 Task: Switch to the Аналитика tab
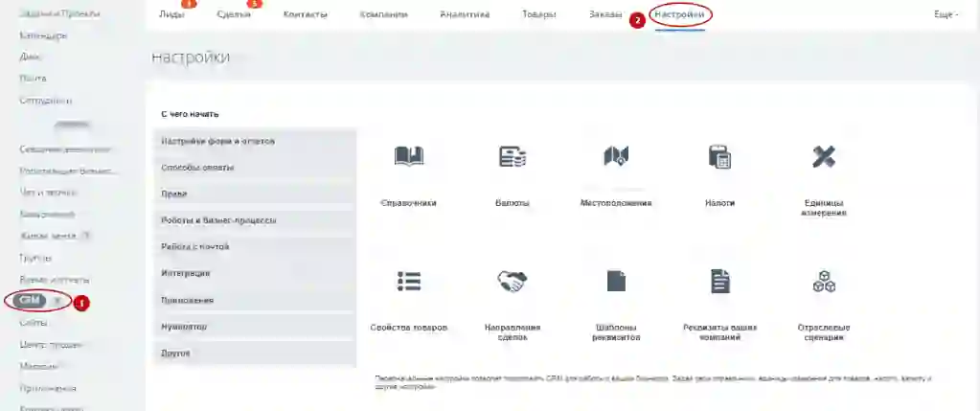(465, 14)
